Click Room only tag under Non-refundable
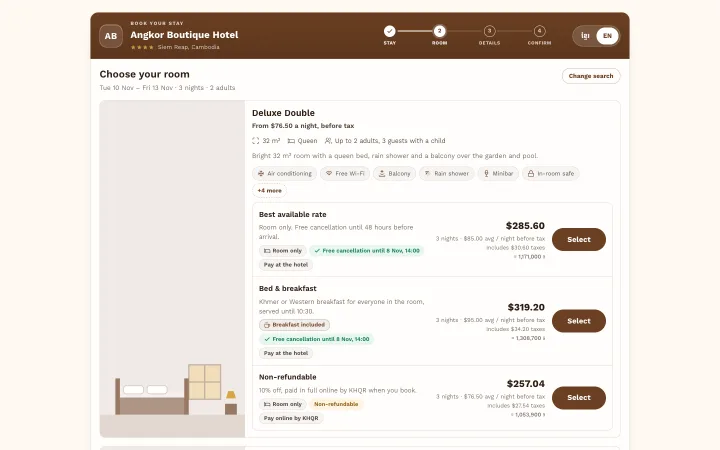Image resolution: width=720 pixels, height=450 pixels. (x=283, y=404)
